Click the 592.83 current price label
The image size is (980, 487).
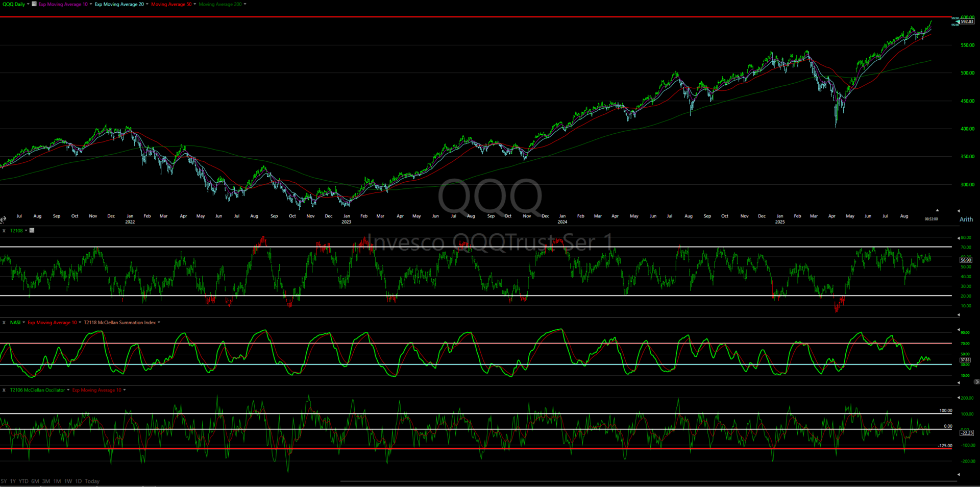coord(967,21)
